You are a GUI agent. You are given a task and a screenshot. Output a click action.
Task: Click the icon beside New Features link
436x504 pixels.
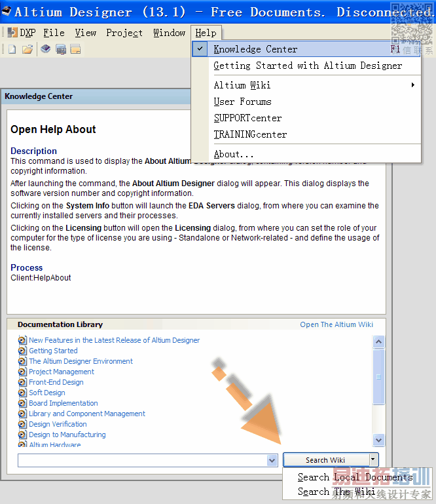click(x=22, y=340)
